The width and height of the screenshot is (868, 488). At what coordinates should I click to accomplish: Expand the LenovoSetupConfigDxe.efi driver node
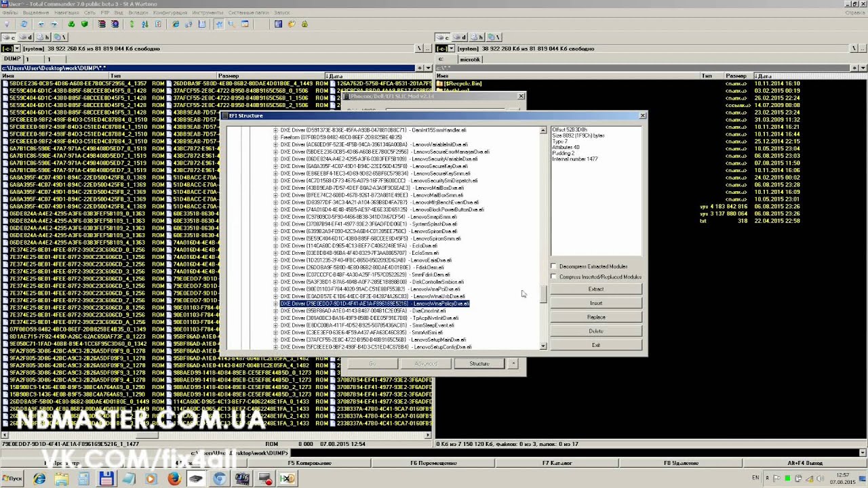[x=275, y=347]
